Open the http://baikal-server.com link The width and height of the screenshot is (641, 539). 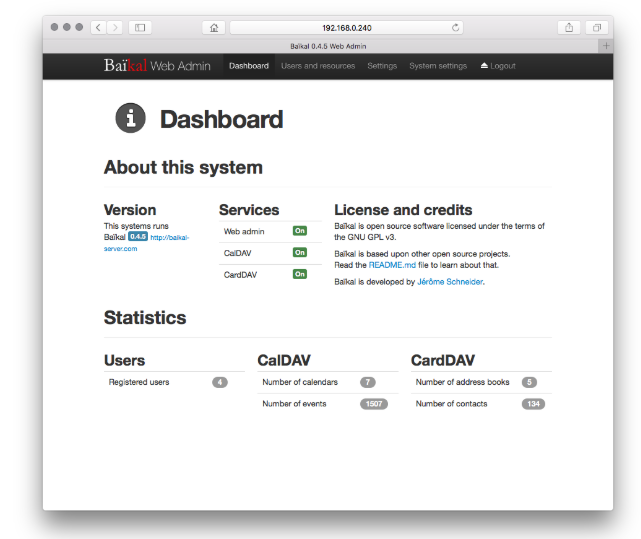(x=146, y=243)
